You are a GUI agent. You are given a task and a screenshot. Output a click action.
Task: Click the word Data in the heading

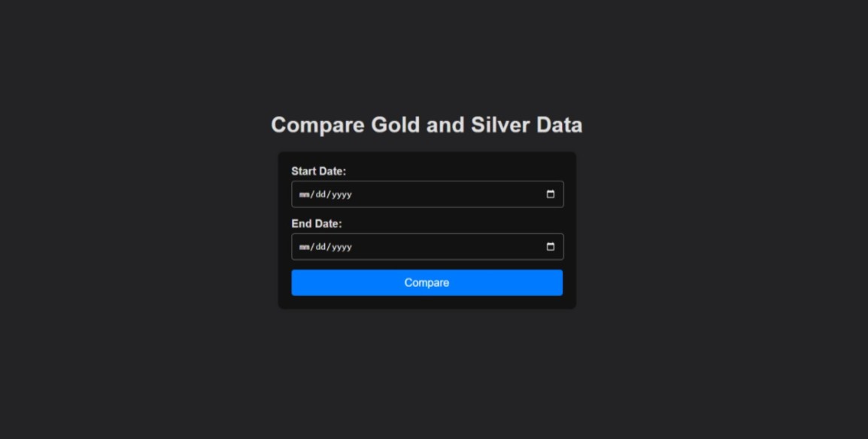pos(559,125)
